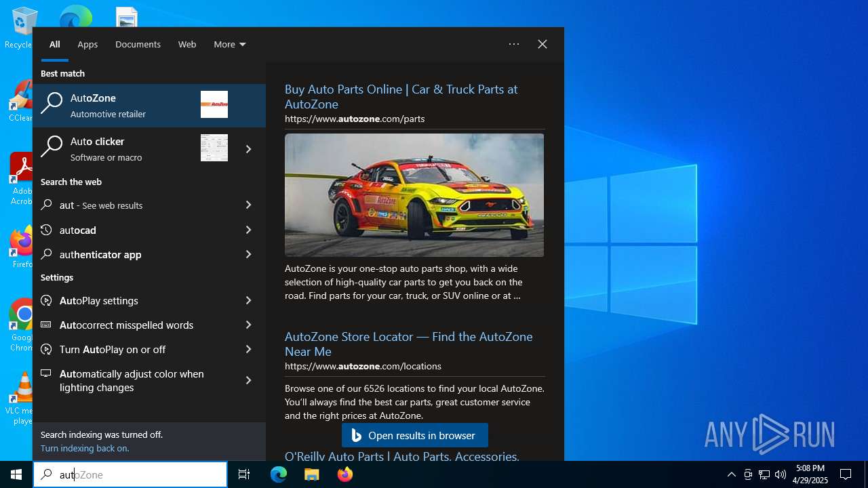Open the search options ellipsis menu
The height and width of the screenshot is (488, 868).
(x=514, y=44)
